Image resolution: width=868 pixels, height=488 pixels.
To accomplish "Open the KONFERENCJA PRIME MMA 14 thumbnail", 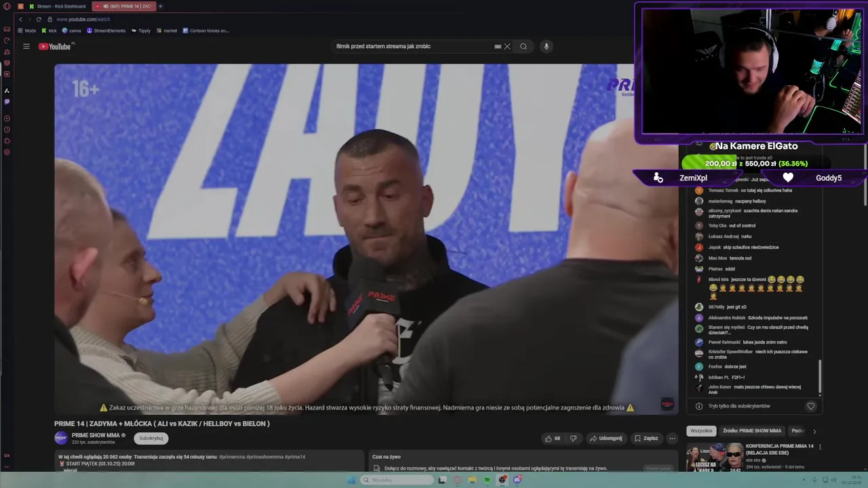I will 714,456.
